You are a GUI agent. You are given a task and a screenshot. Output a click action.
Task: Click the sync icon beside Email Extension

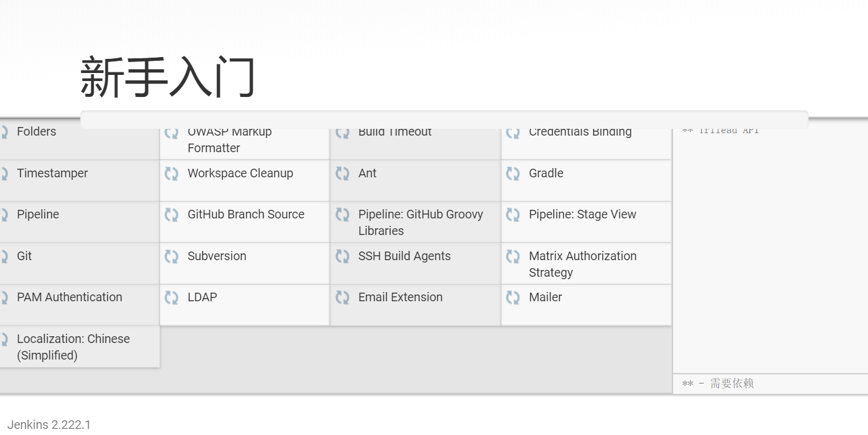tap(342, 298)
